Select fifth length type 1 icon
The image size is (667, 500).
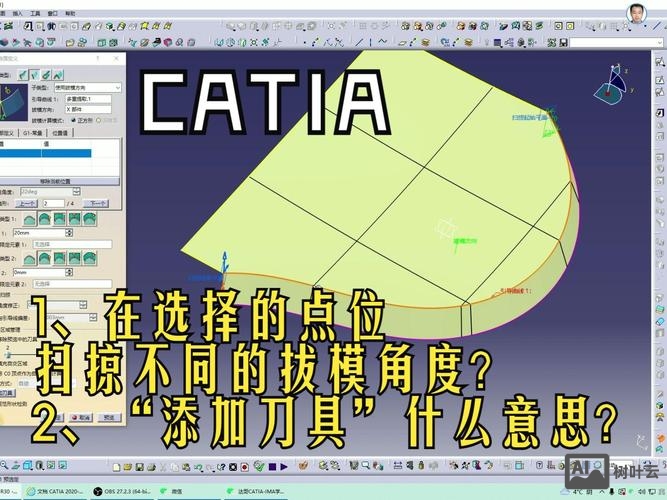point(89,220)
